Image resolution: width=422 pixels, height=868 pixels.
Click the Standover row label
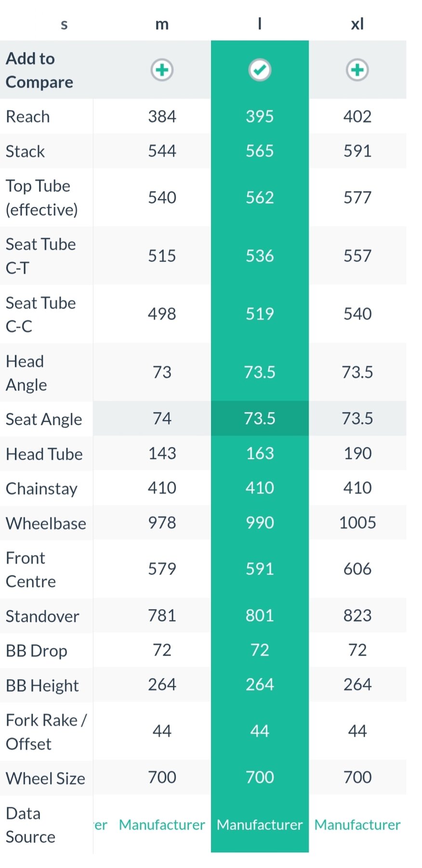42,616
